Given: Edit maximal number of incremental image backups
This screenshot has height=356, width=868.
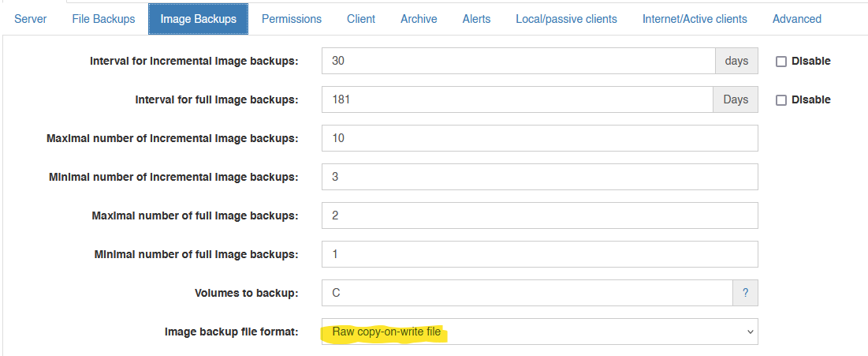Looking at the screenshot, I should pos(540,138).
